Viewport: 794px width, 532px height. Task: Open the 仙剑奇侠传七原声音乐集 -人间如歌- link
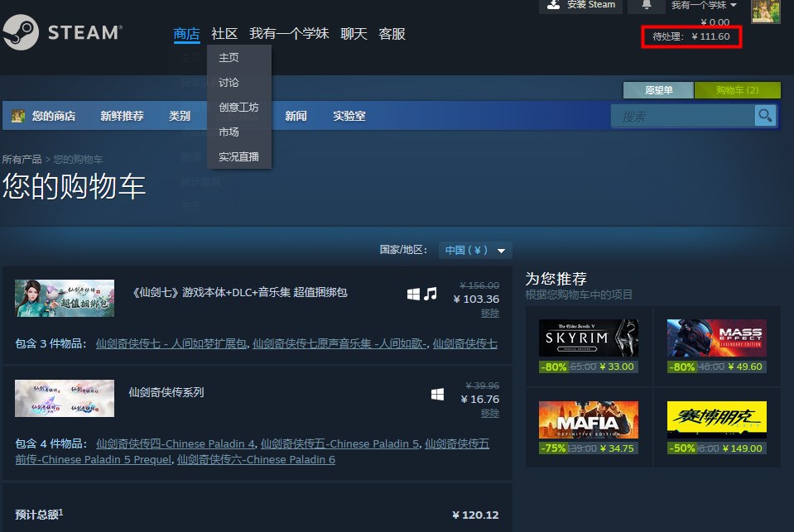click(x=339, y=343)
